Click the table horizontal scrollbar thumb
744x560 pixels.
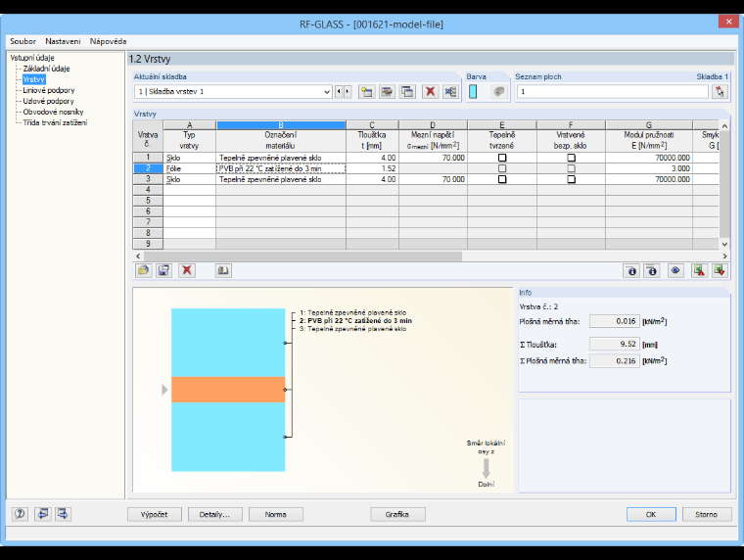pos(302,257)
